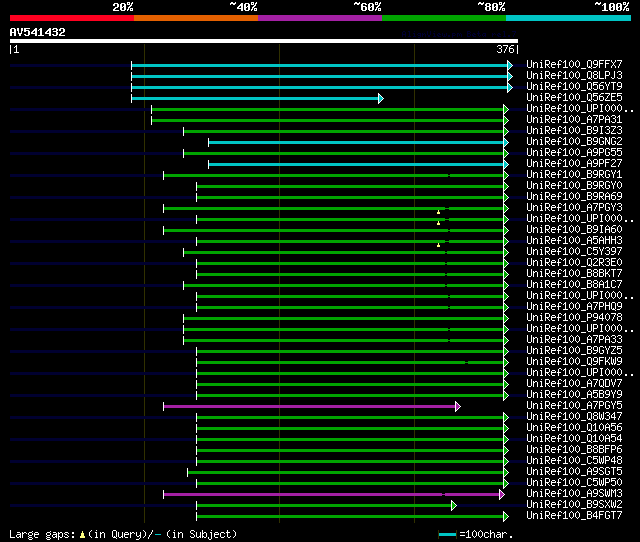Open UniRef100_Q8W347 entry
Screen dimensions: 640x542
(x=574, y=417)
